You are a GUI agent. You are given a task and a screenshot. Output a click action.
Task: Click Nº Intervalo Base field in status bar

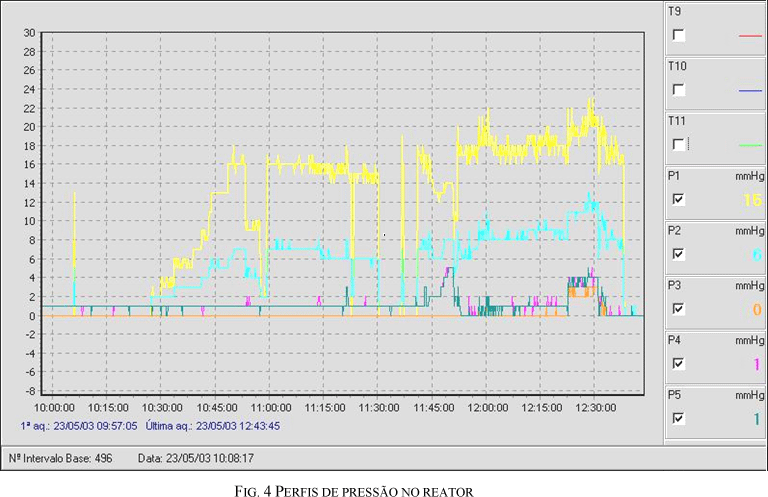tap(60, 458)
